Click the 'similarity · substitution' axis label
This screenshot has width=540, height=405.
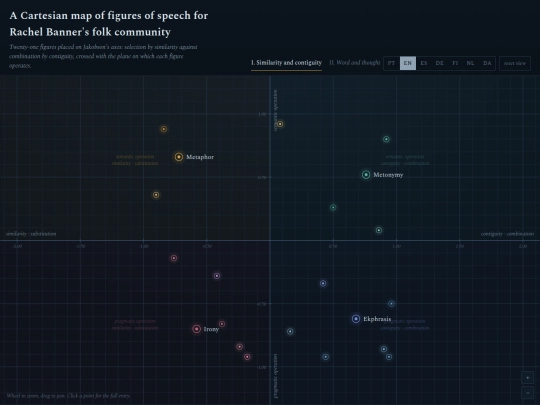click(x=31, y=234)
